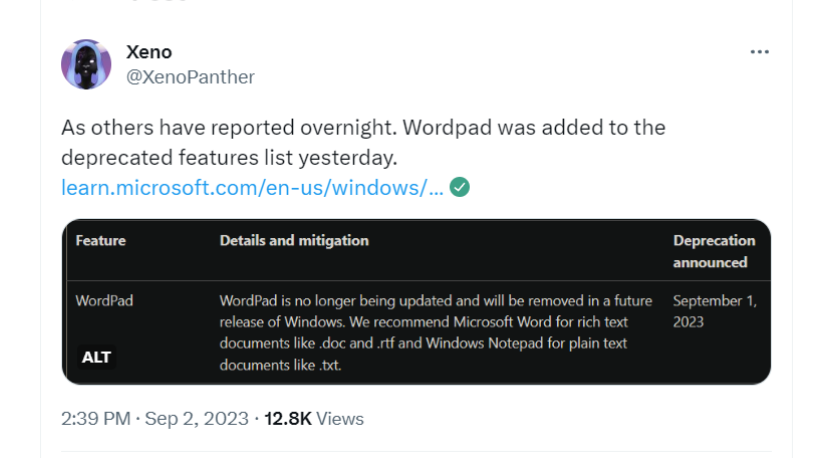Open the three-dot more options menu
The image size is (831, 458).
(x=759, y=52)
